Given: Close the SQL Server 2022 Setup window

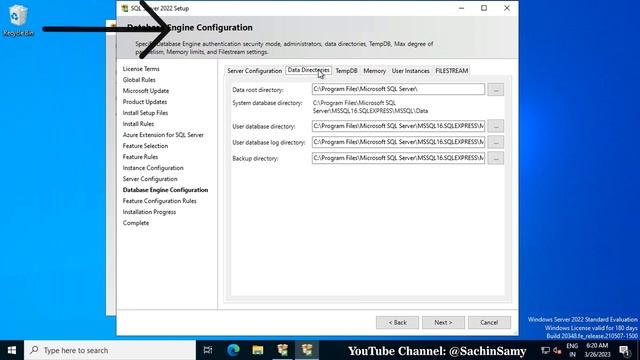Looking at the screenshot, I should click(507, 8).
